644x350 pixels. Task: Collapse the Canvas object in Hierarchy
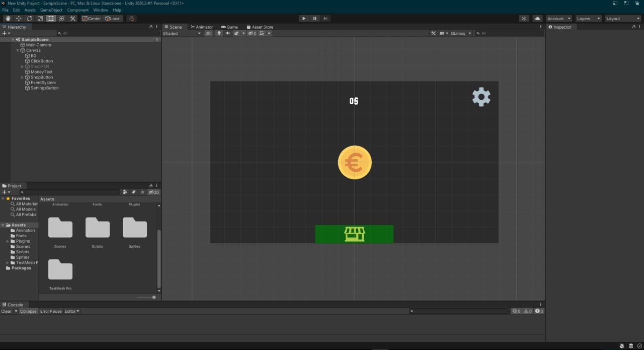coord(18,50)
